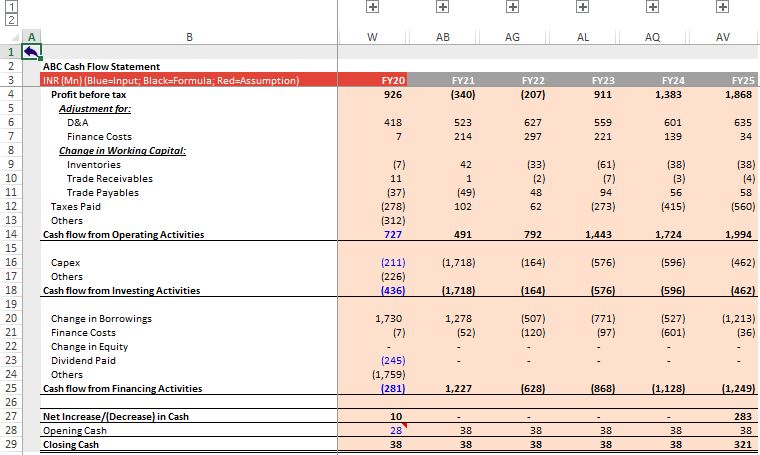Expand grouped columns above column AQ

(x=652, y=7)
